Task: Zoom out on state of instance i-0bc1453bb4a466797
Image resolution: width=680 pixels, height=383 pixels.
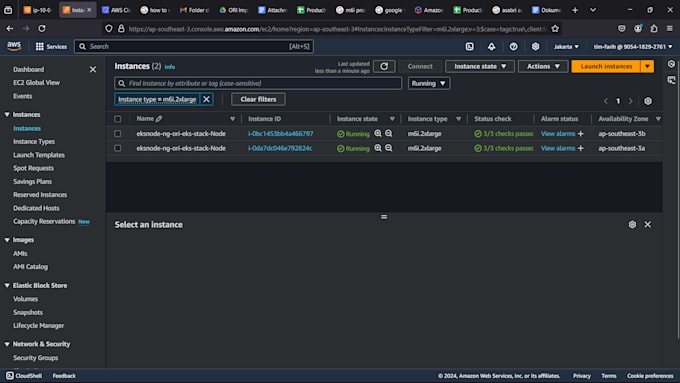Action: (389, 134)
